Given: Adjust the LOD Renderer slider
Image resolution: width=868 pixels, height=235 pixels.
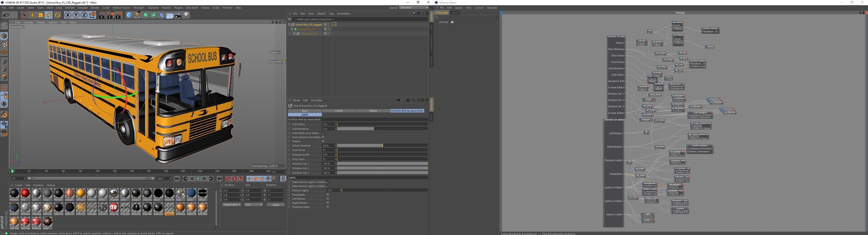Looking at the screenshot, I should pos(382,129).
